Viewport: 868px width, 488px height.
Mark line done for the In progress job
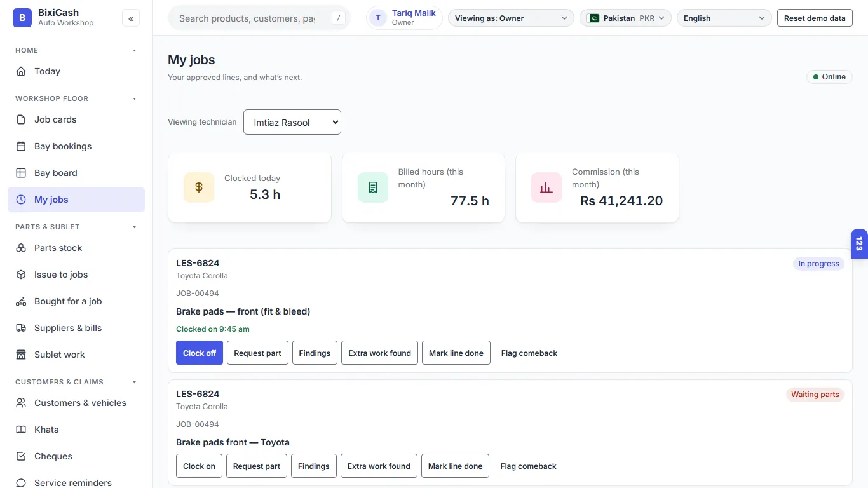pos(456,353)
